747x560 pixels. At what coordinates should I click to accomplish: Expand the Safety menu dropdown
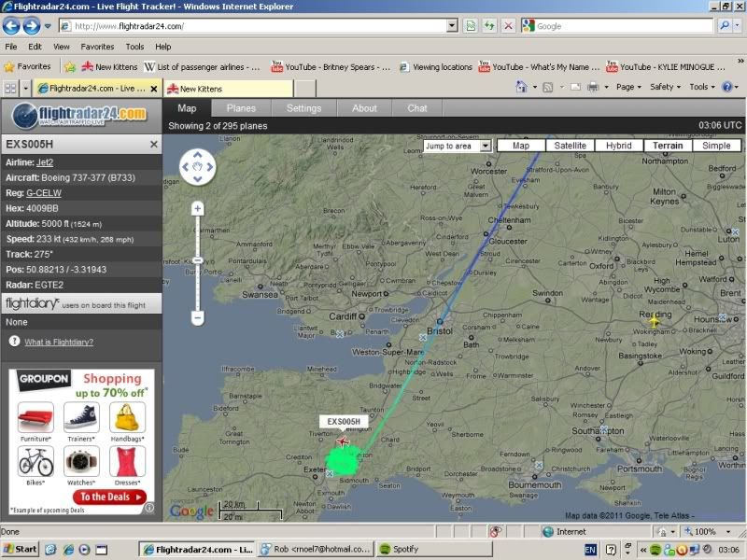click(665, 86)
